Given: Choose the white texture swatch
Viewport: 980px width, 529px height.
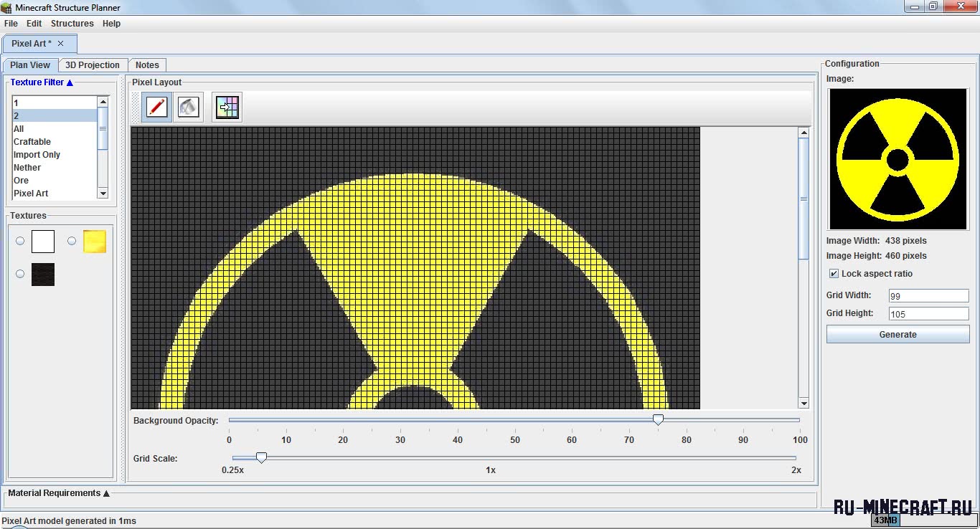Looking at the screenshot, I should point(43,242).
